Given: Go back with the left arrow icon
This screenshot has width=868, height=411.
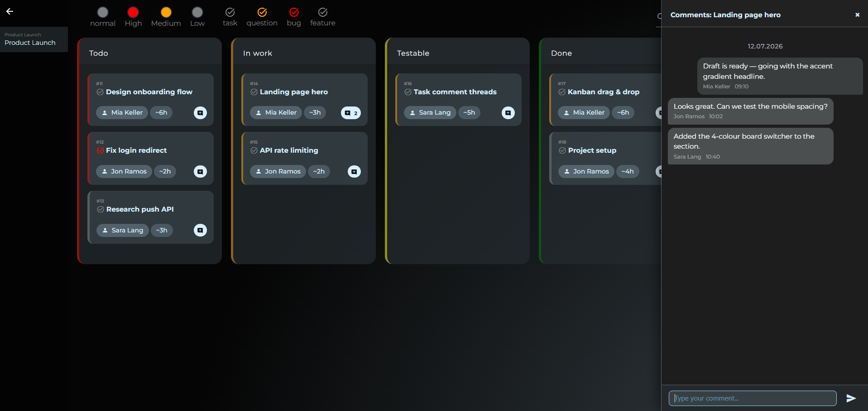Looking at the screenshot, I should pyautogui.click(x=10, y=11).
